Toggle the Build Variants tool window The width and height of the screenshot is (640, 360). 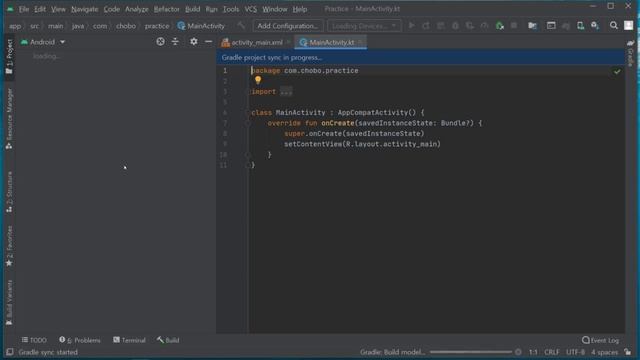click(x=9, y=302)
